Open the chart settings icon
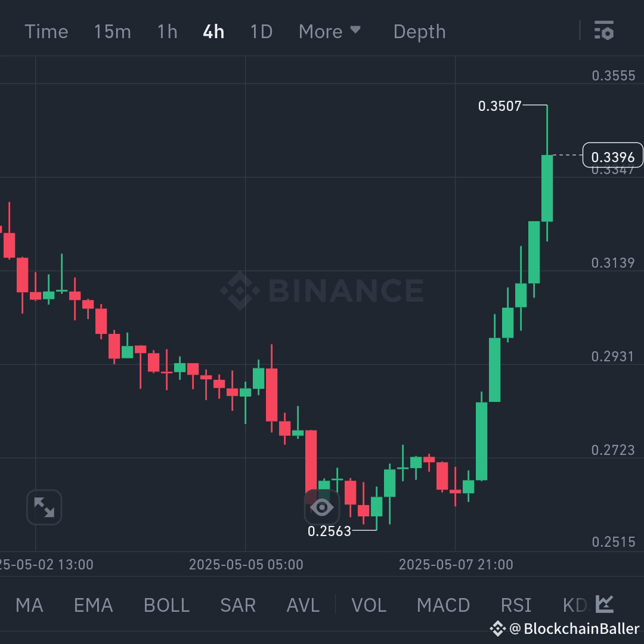644x644 pixels. pos(604,31)
